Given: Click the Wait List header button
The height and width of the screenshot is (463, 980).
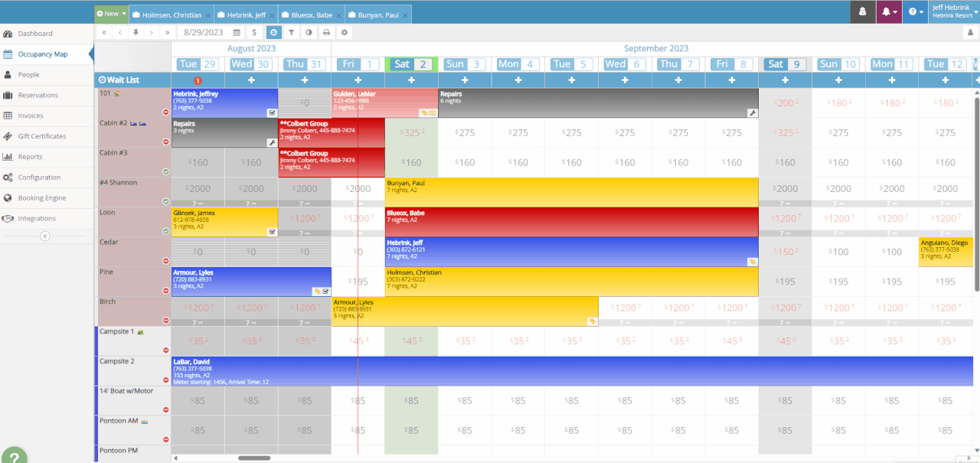Looking at the screenshot, I should [x=122, y=80].
